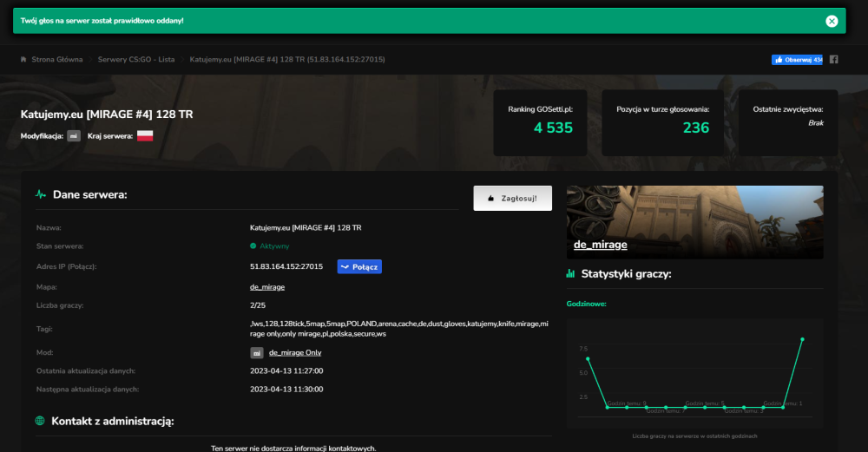This screenshot has width=868, height=452.
Task: Click the player count value 2/25
Action: point(258,305)
